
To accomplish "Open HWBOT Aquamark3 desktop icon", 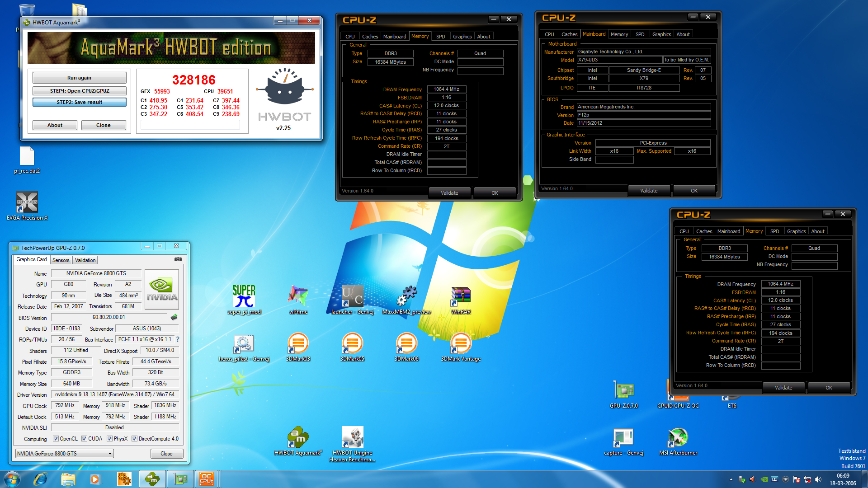I will click(298, 441).
